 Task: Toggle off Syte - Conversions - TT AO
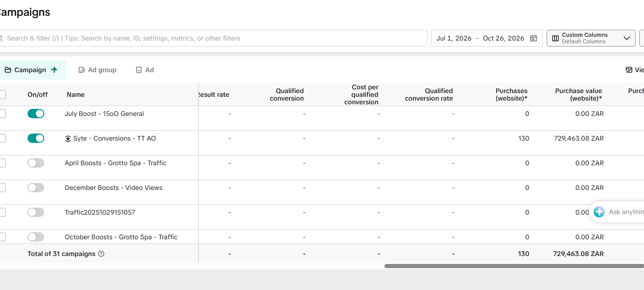pyautogui.click(x=36, y=138)
